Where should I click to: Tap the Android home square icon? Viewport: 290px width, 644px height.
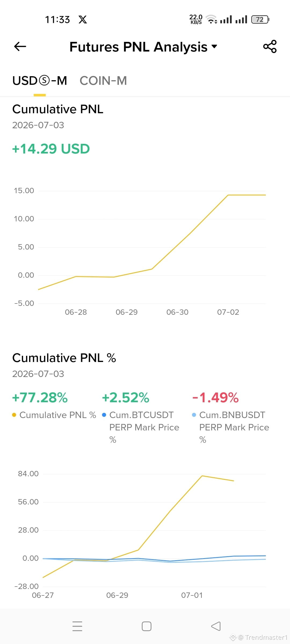147,626
